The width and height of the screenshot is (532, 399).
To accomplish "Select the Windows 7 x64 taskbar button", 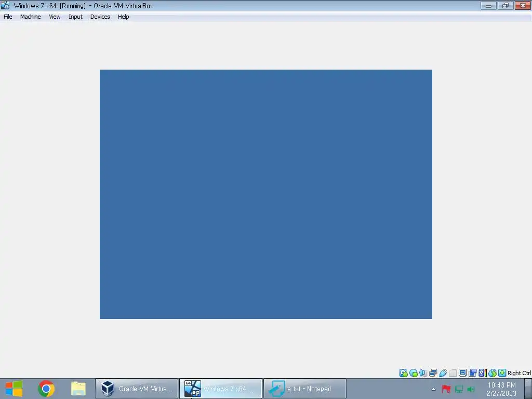I will pos(221,389).
